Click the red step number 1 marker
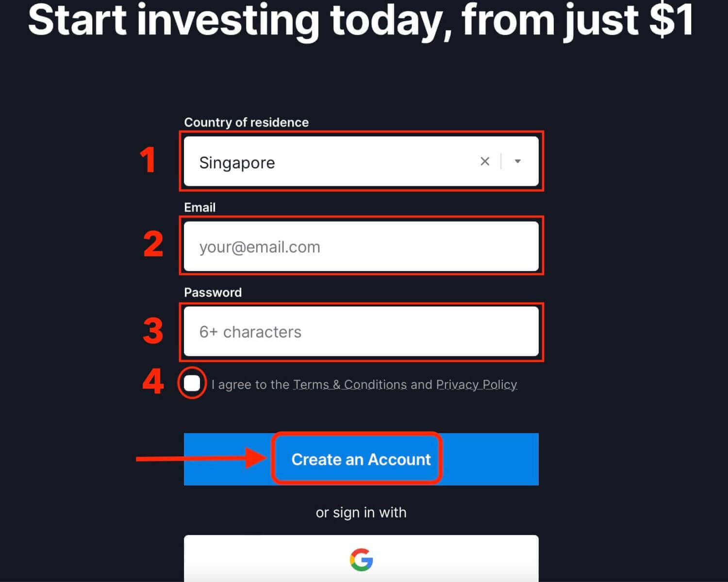 click(148, 160)
